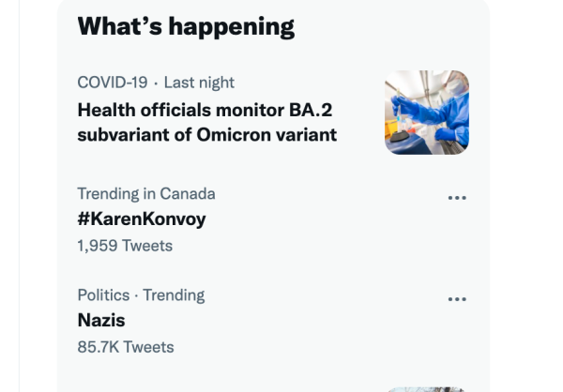Open more options for Nazis trend

457,299
